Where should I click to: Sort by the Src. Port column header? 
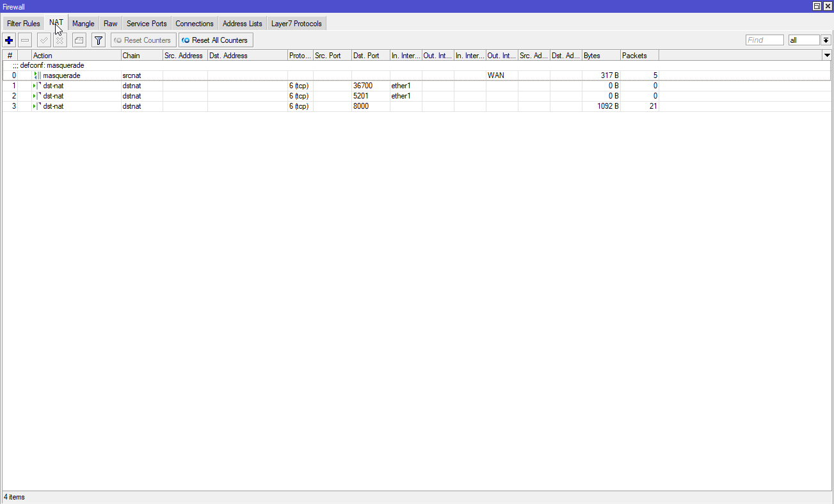333,56
